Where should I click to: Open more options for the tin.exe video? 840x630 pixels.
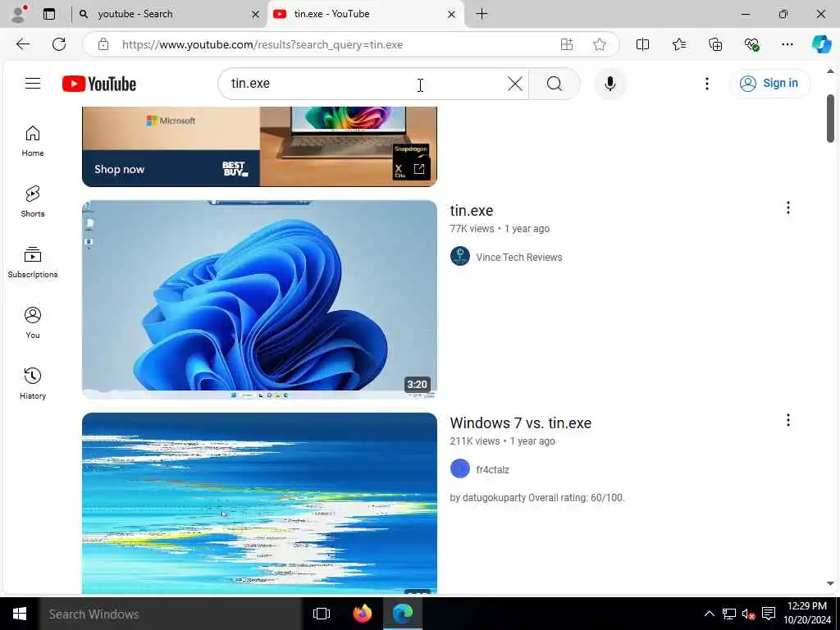tap(787, 208)
